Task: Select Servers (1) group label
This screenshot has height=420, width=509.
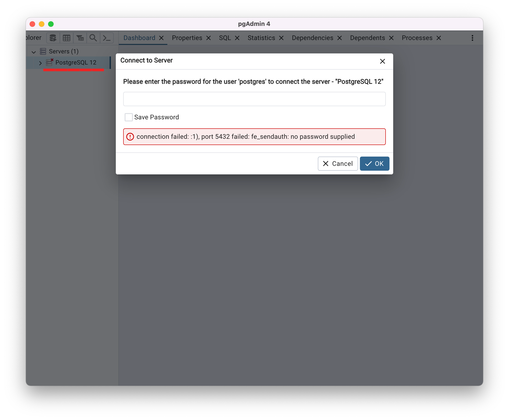Action: [x=64, y=52]
